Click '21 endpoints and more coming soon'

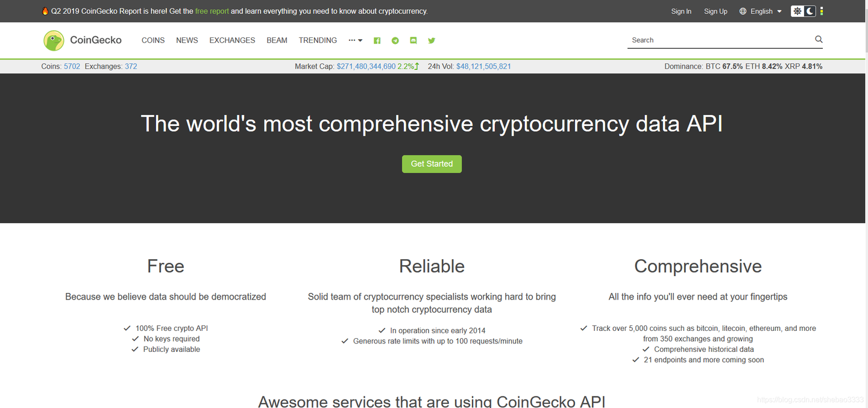click(698, 360)
